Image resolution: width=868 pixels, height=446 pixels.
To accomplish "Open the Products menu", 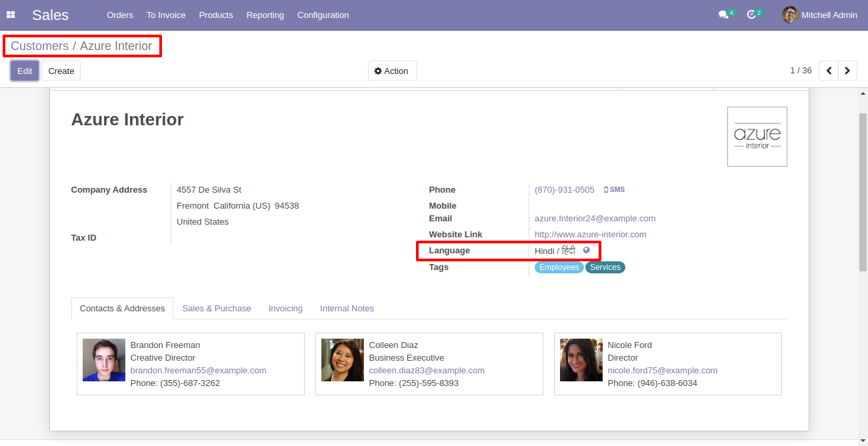I will [216, 15].
